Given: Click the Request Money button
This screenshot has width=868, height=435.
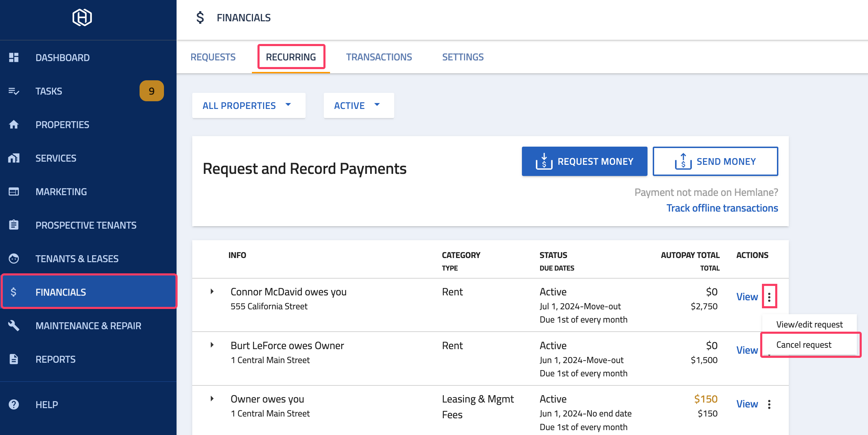Looking at the screenshot, I should pos(584,161).
